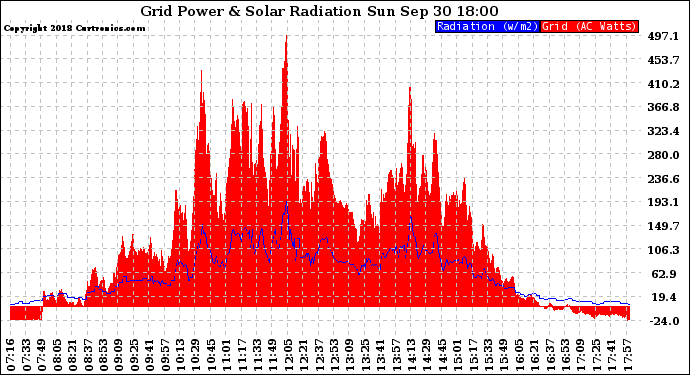Screen dimensions: 690x375
Task: Select the 323.4 y-axis value
Action: click(x=664, y=131)
